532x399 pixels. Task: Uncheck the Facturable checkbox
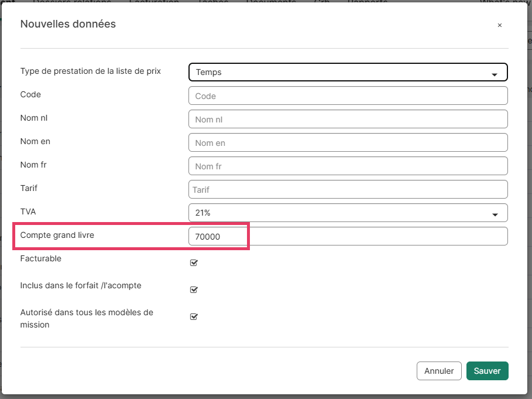click(x=194, y=262)
